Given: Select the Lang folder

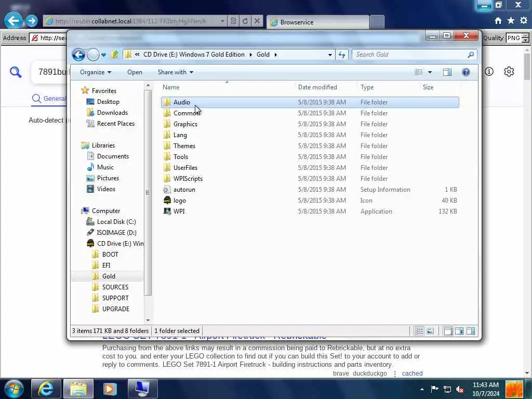Looking at the screenshot, I should [x=310, y=135].
